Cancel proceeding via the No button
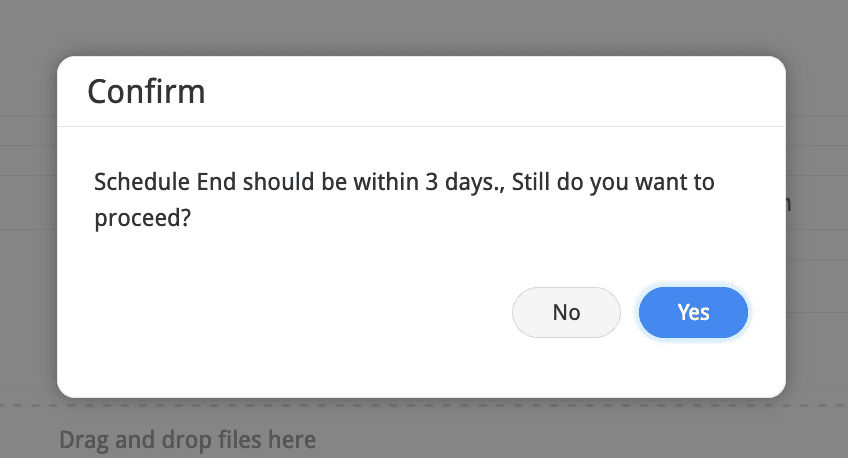The image size is (848, 458). 566,312
